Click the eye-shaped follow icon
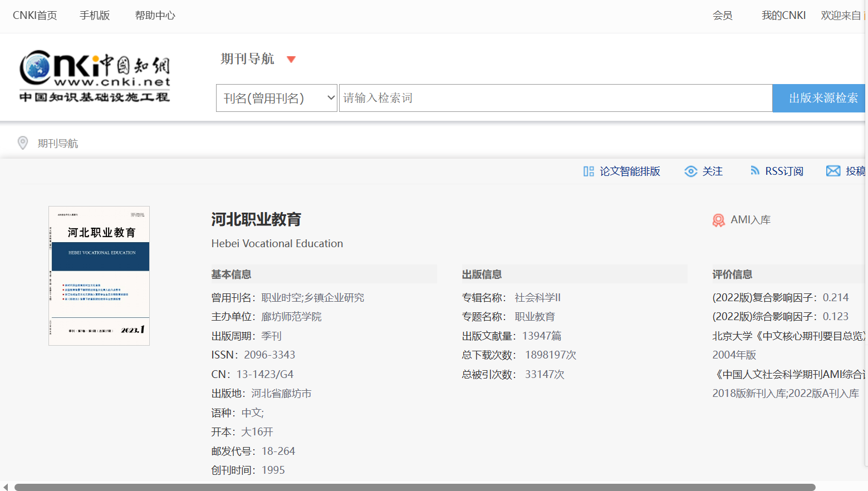 click(x=690, y=171)
